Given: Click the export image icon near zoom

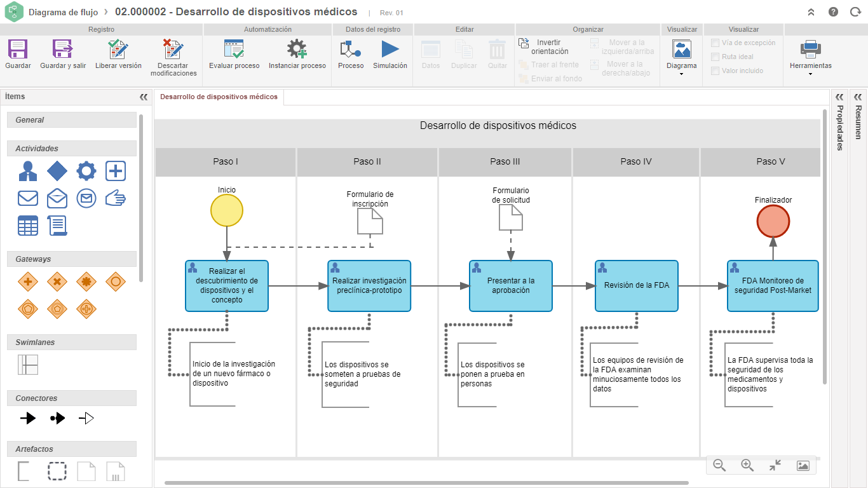Looking at the screenshot, I should pos(803,465).
